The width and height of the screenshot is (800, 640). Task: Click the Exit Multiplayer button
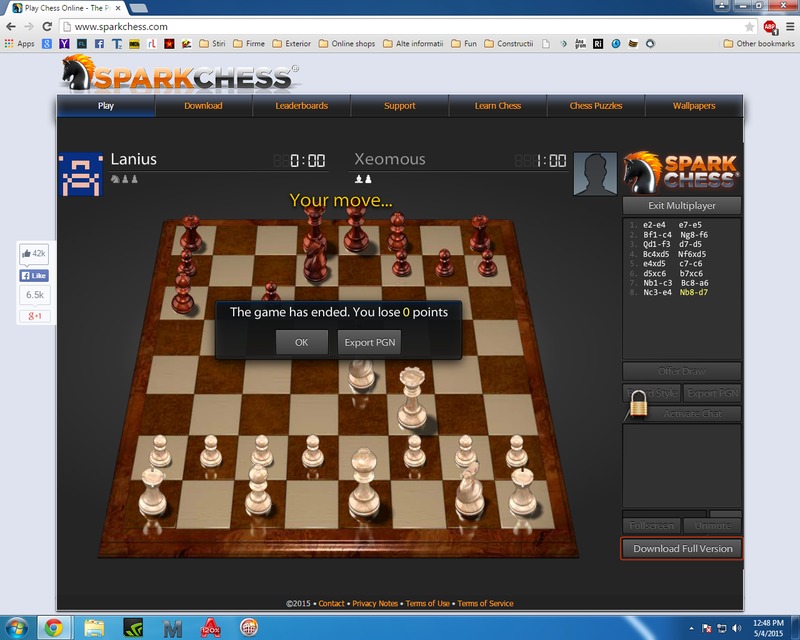tap(682, 206)
